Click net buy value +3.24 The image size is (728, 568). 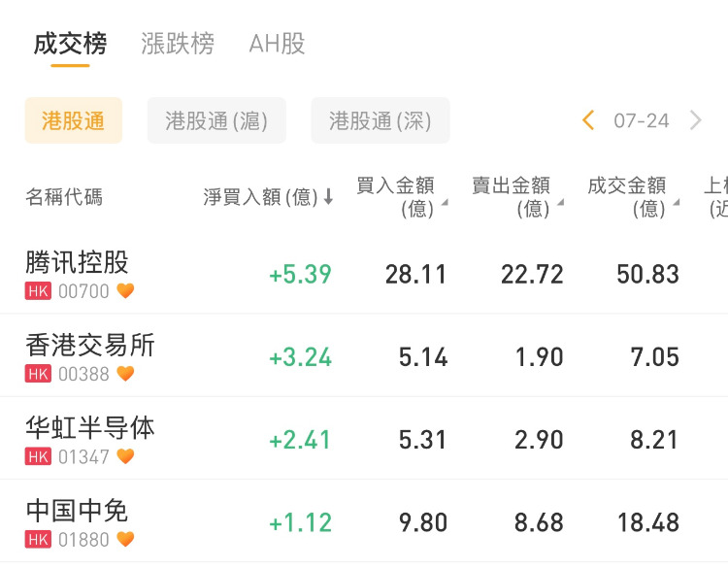(x=300, y=357)
